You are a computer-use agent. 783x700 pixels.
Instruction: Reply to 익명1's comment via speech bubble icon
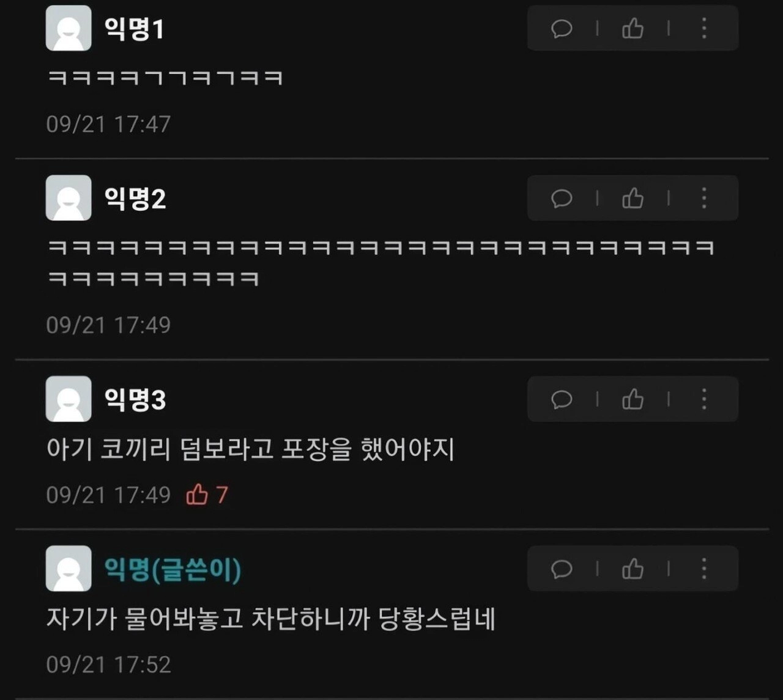562,29
